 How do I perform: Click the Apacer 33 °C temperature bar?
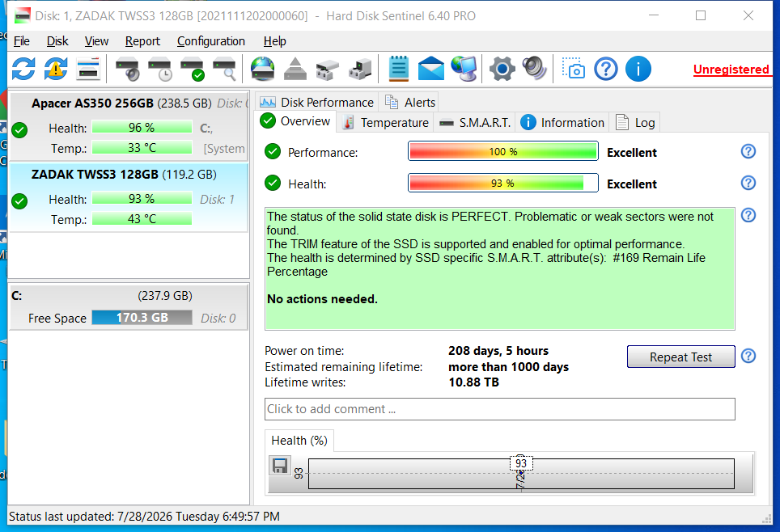coord(142,148)
